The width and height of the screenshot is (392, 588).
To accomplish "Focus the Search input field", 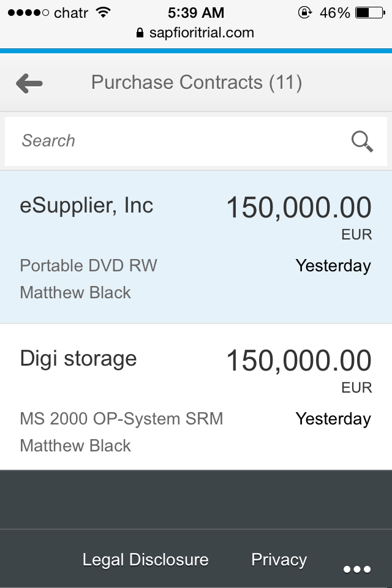I will click(x=178, y=141).
